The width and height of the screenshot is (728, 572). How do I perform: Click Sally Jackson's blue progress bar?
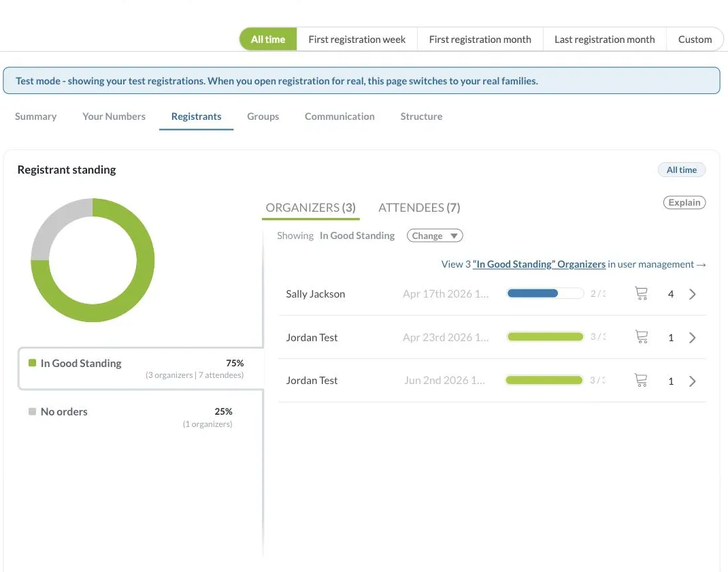(x=545, y=293)
